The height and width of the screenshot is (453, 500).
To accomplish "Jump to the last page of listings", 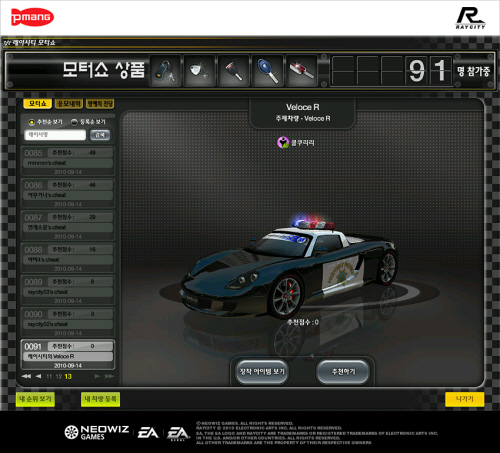I will tap(109, 376).
